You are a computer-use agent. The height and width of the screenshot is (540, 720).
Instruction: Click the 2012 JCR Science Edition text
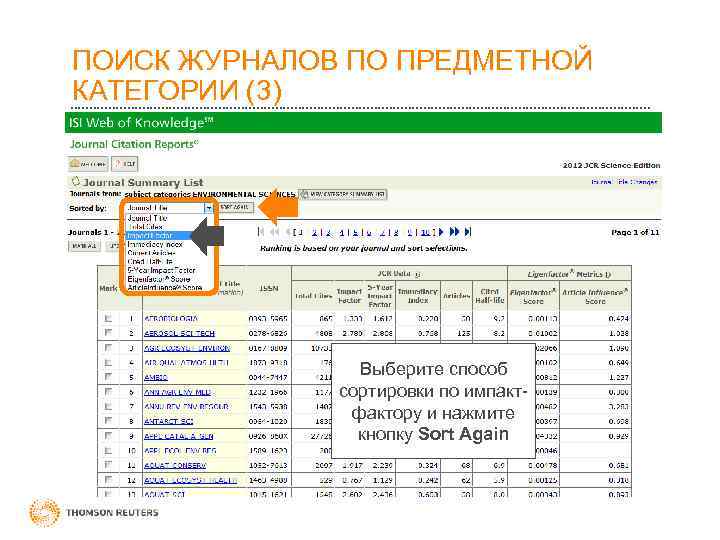coord(611,165)
